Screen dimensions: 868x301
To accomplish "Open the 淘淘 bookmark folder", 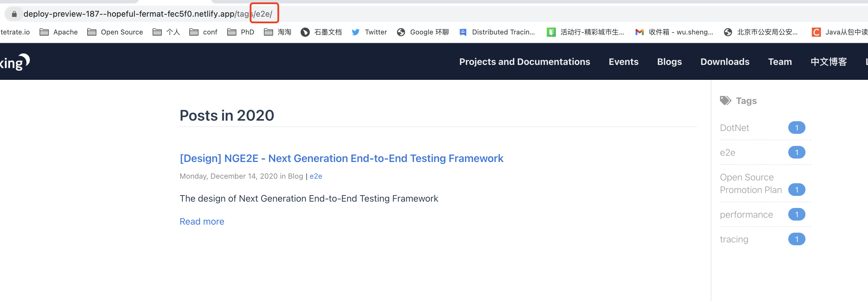I will point(277,32).
